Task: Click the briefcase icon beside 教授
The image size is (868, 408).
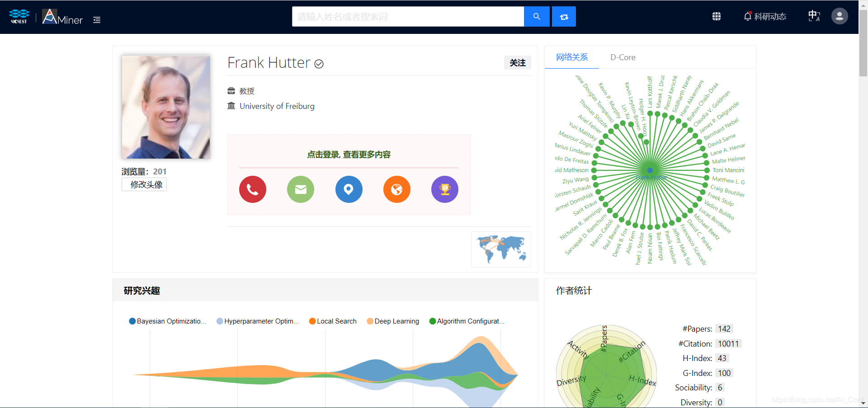Action: pyautogui.click(x=231, y=91)
